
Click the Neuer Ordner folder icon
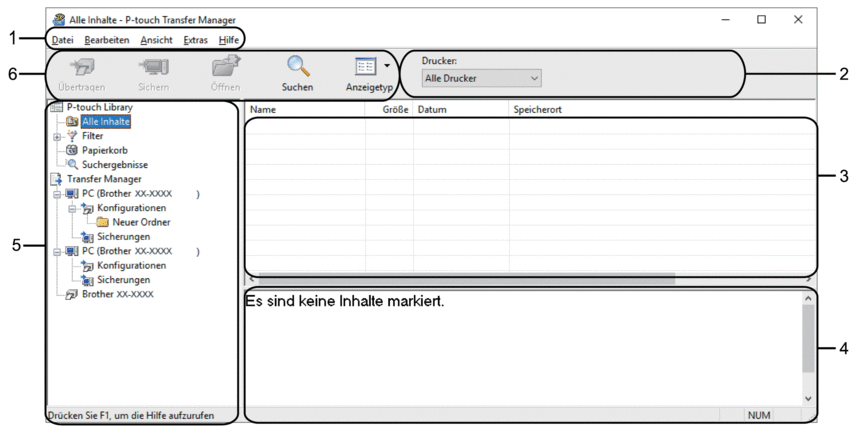[102, 222]
